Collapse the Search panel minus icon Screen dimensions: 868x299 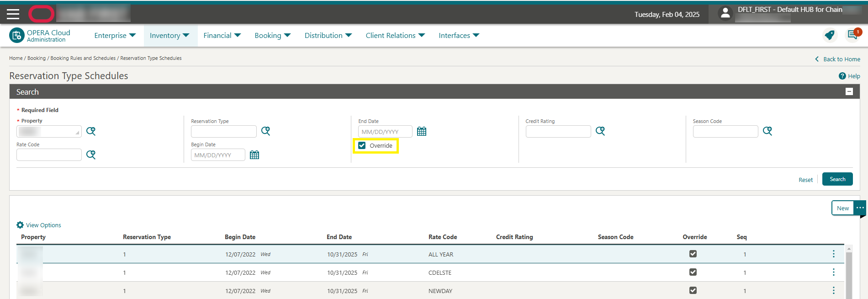[849, 91]
